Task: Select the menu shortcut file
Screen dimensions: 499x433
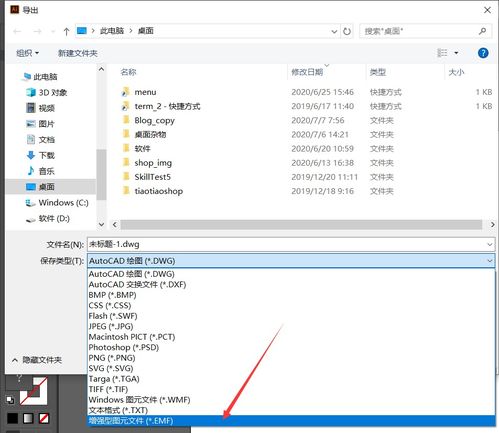Action: [x=145, y=92]
